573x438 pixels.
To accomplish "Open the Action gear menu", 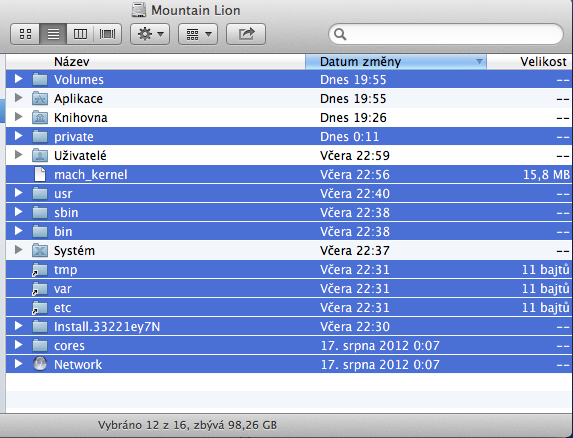I will (150, 34).
